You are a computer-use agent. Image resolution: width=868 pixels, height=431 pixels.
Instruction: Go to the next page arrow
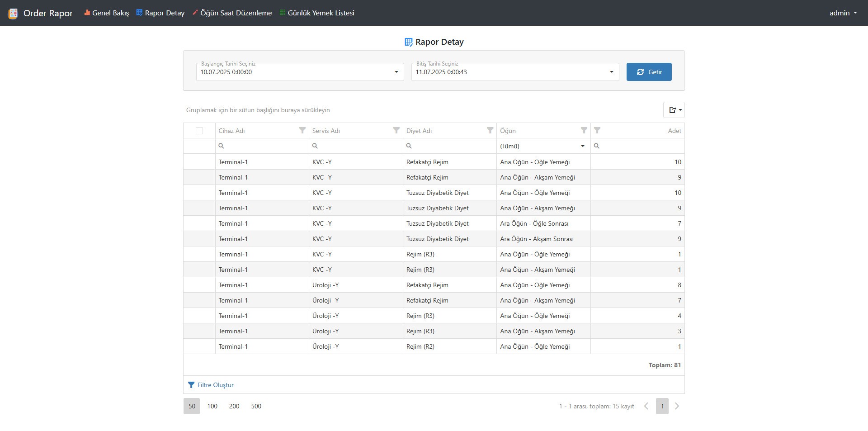tap(677, 406)
